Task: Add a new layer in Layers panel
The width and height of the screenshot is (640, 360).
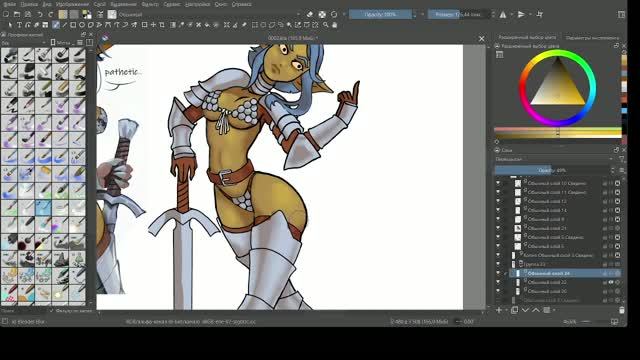Action: pos(499,310)
